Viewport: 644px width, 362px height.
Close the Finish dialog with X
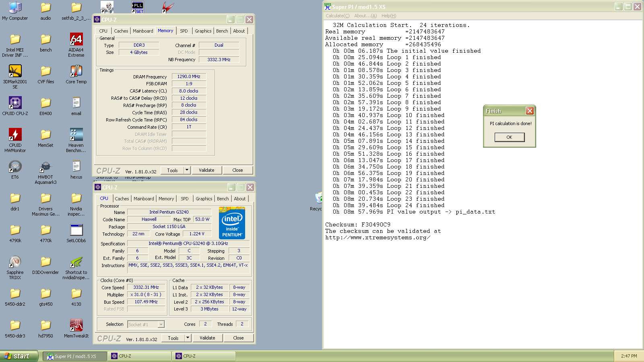(x=530, y=111)
